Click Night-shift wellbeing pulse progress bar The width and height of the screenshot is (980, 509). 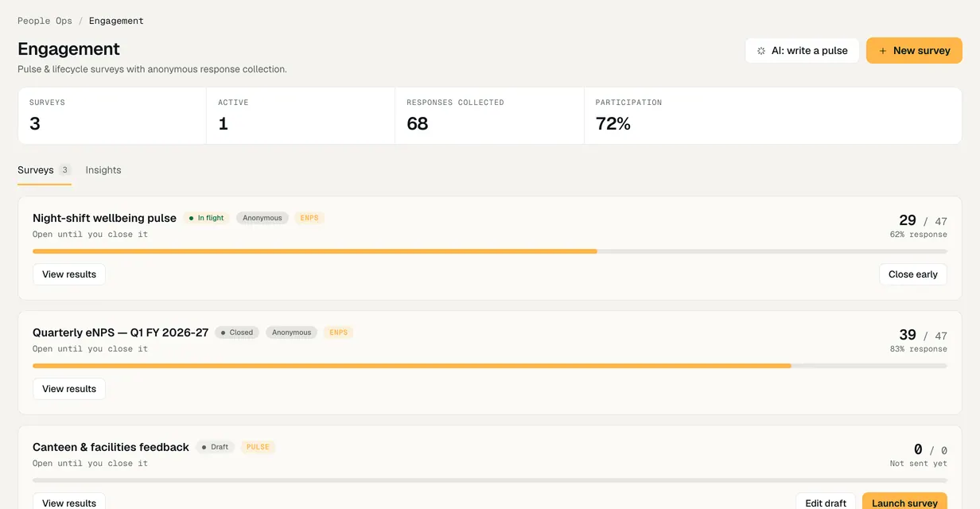tap(490, 251)
